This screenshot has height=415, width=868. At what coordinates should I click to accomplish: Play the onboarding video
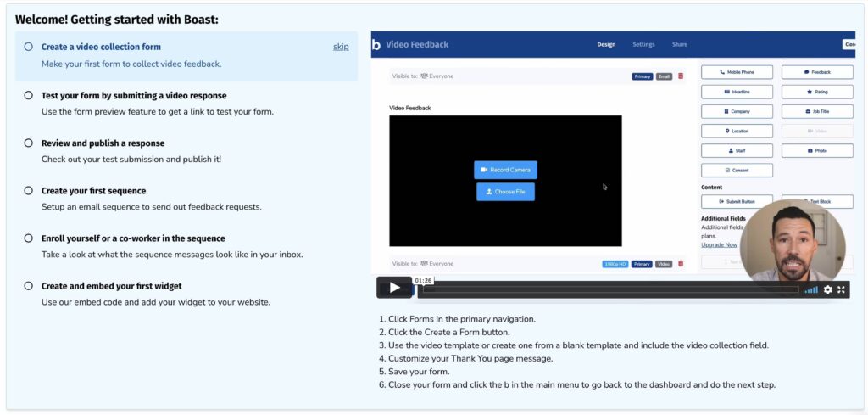click(394, 288)
